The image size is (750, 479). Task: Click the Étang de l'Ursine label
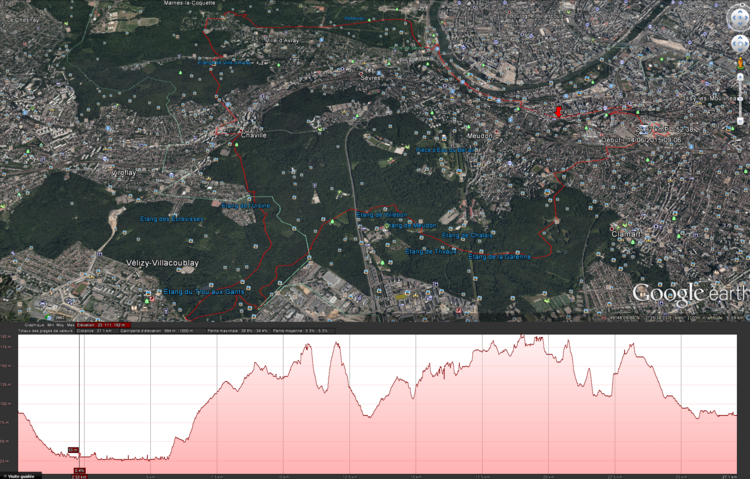246,206
